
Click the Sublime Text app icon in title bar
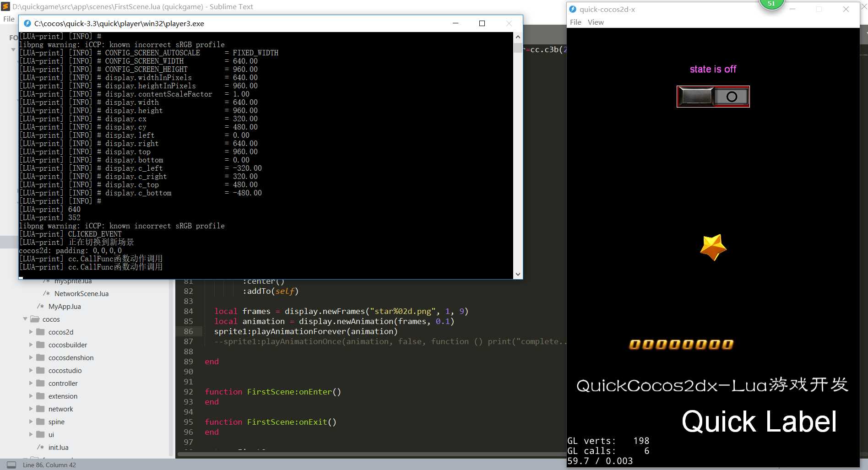click(5, 6)
